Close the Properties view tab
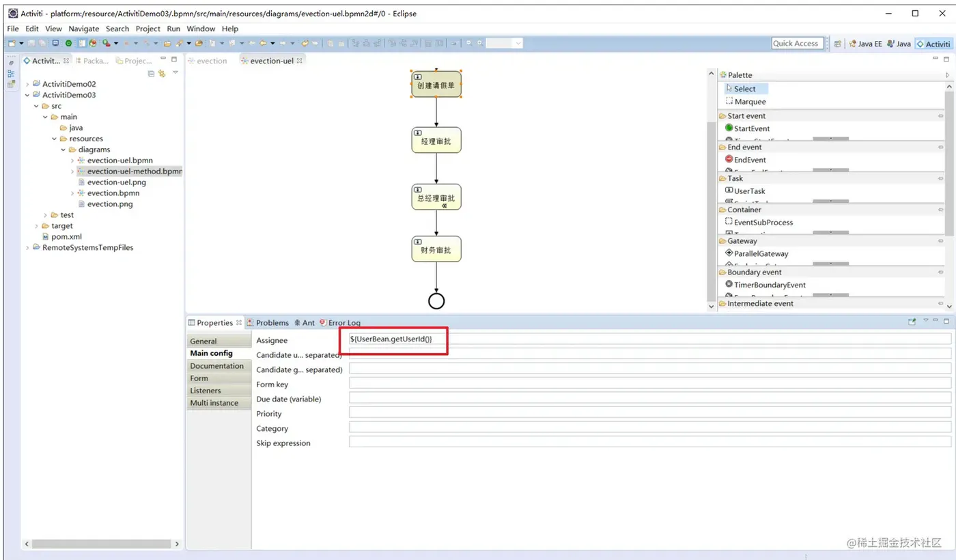The image size is (956, 560). pyautogui.click(x=239, y=322)
